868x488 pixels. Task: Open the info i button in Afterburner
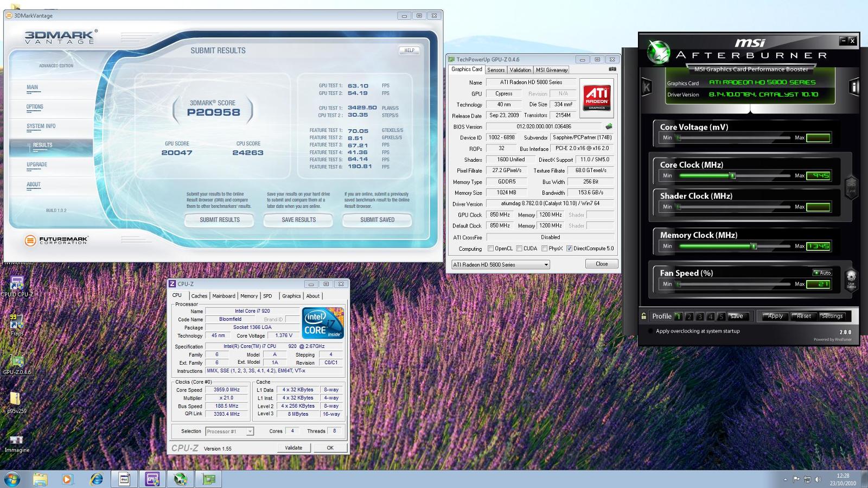point(854,87)
